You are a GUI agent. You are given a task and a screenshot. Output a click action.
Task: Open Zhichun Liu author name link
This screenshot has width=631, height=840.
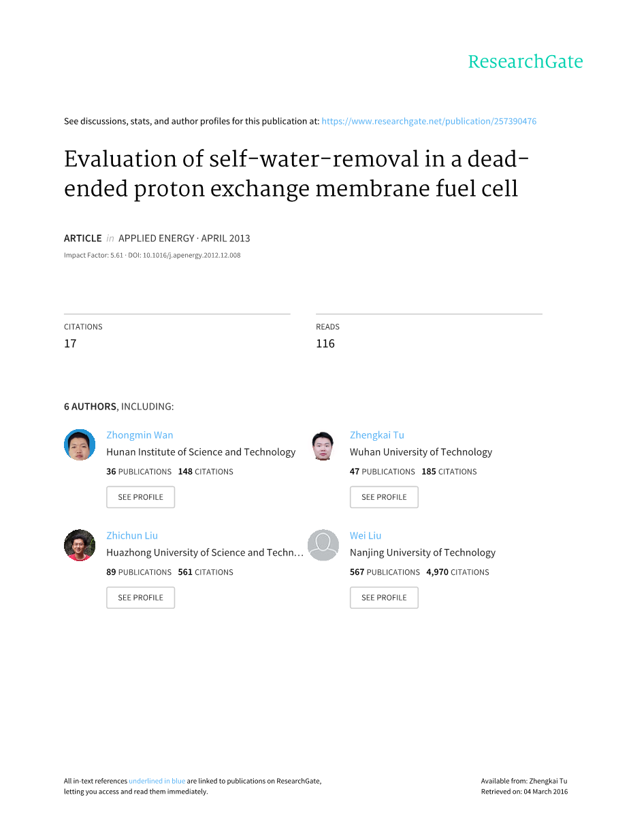click(x=132, y=536)
